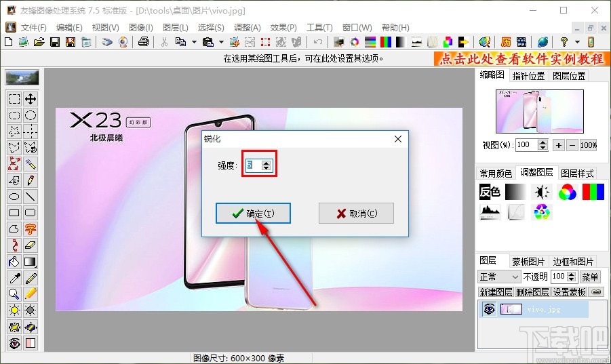
Task: Decrease layer opacity with down spinner
Action: coord(572,279)
